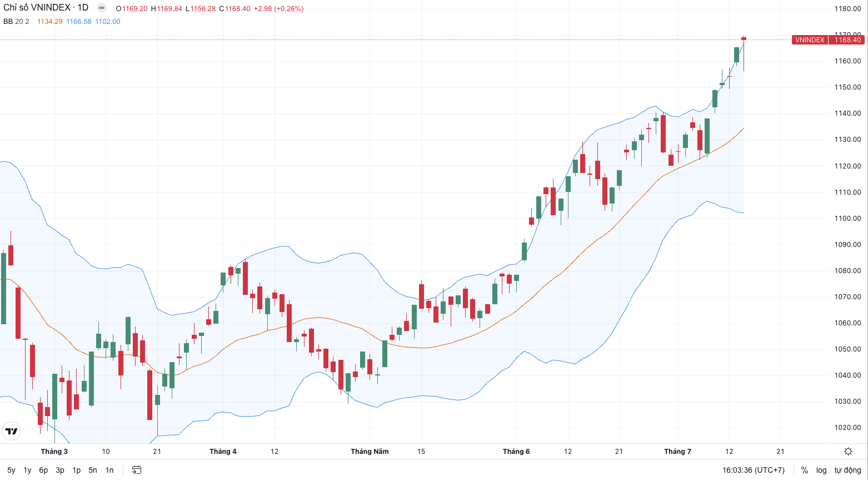Click the "Tháng Năm" date label
The image size is (868, 480).
370,452
